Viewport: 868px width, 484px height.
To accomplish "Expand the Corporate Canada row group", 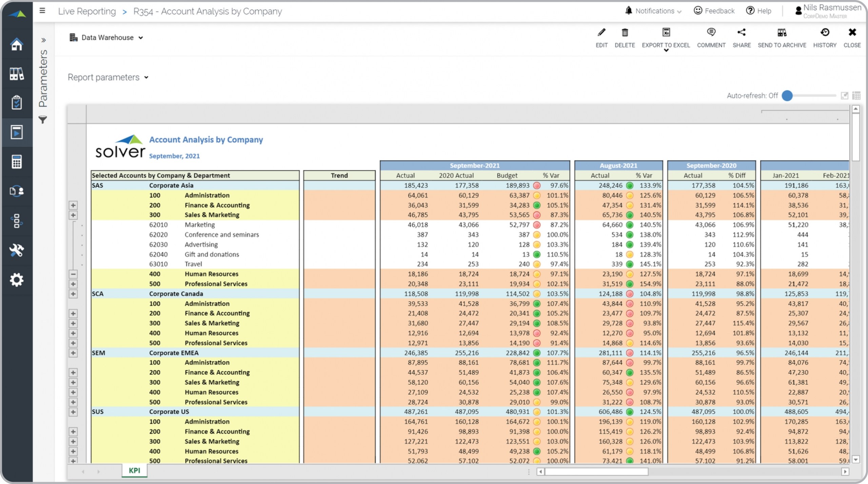I will [73, 294].
